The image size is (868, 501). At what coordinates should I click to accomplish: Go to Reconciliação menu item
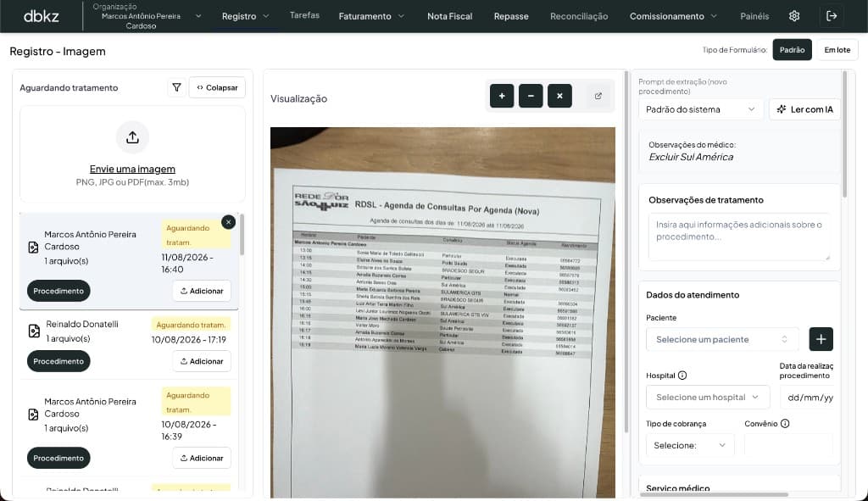578,16
